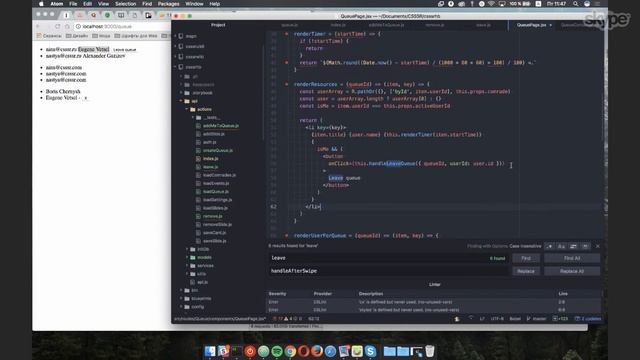Click the Find All button
This screenshot has height=360, width=640.
(572, 258)
